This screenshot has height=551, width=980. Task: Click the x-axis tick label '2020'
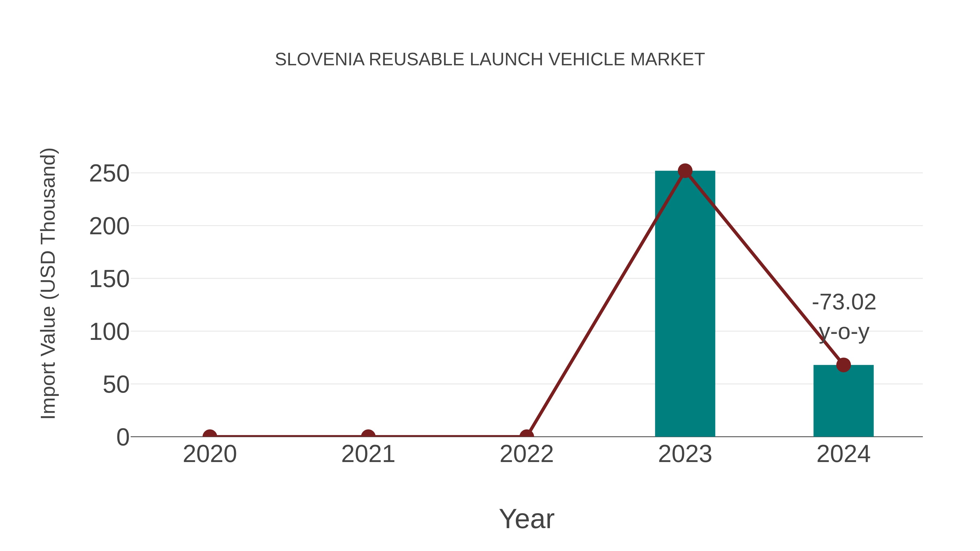pyautogui.click(x=210, y=454)
